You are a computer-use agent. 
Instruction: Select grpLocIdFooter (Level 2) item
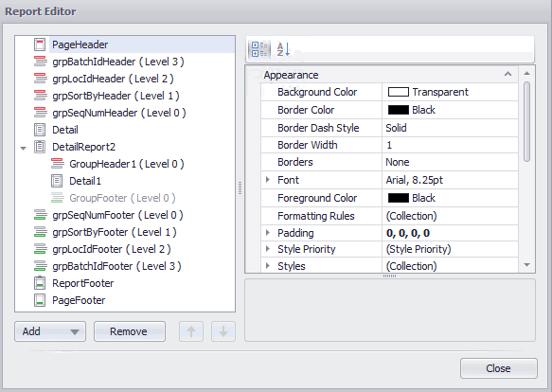point(111,249)
